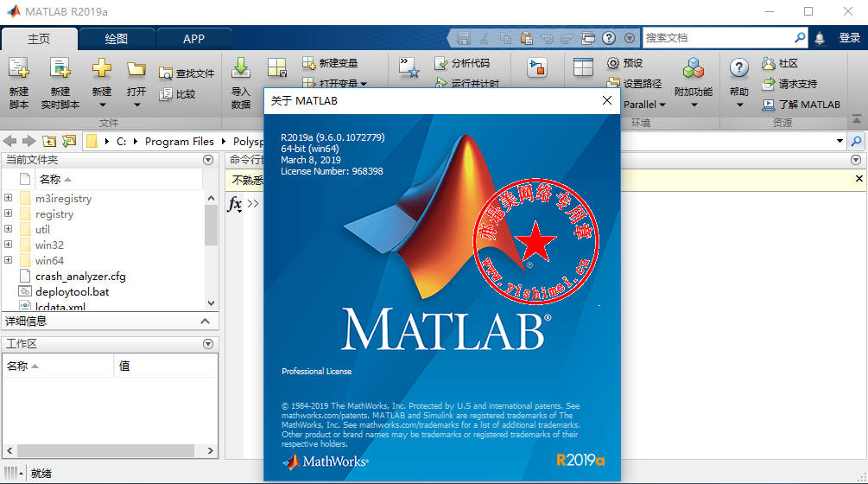Open Workspace panel actions menu
Viewport: 868px width, 484px height.
coord(208,344)
